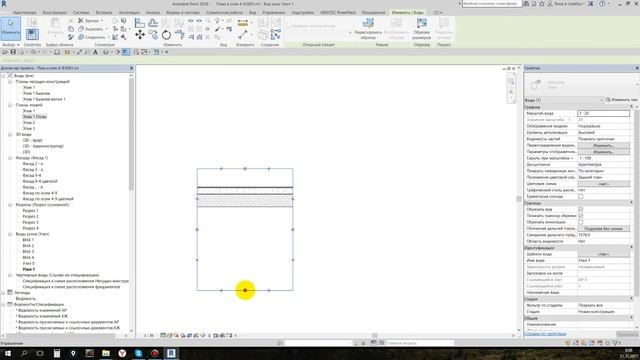Image resolution: width=640 pixels, height=360 pixels.
Task: Open the Help question mark icon
Action: 602,4
